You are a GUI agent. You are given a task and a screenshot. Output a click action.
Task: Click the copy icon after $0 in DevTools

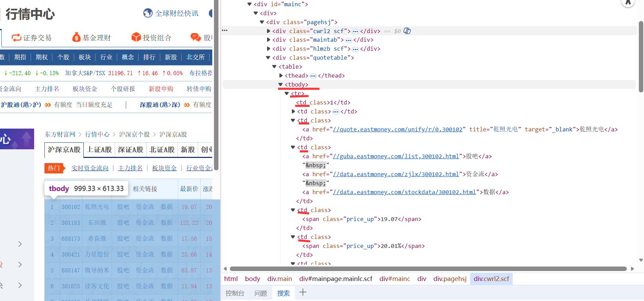[x=407, y=31]
